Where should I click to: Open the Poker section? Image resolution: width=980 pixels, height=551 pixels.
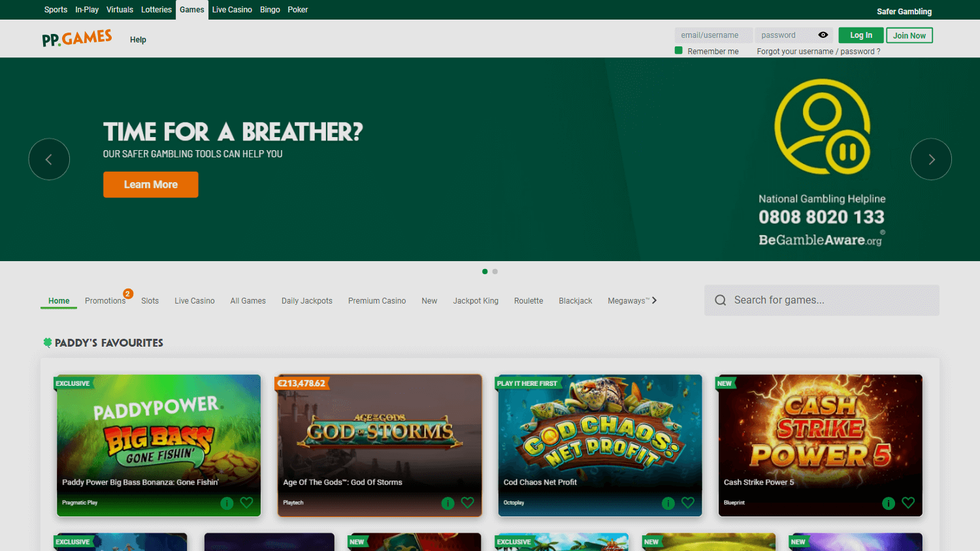(x=298, y=10)
